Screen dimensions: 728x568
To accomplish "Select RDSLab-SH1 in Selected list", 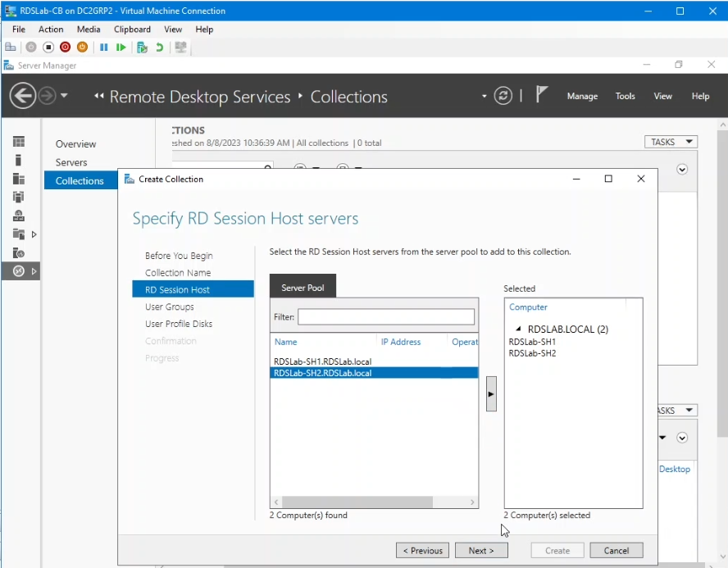I will point(532,342).
